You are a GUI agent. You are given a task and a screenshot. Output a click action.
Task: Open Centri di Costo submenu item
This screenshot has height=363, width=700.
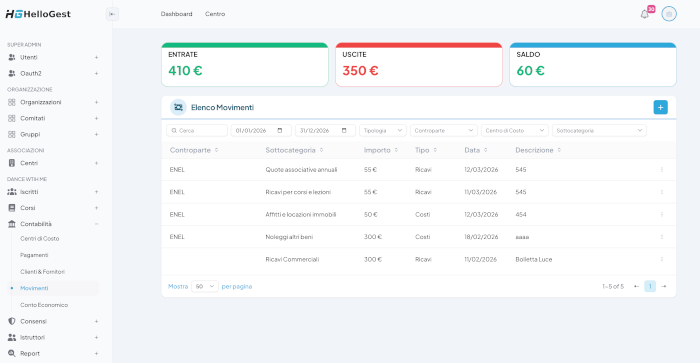click(x=39, y=238)
